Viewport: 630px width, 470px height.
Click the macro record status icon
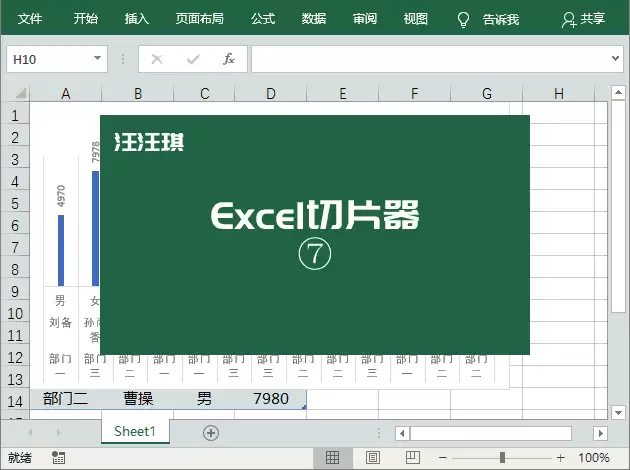click(x=59, y=457)
